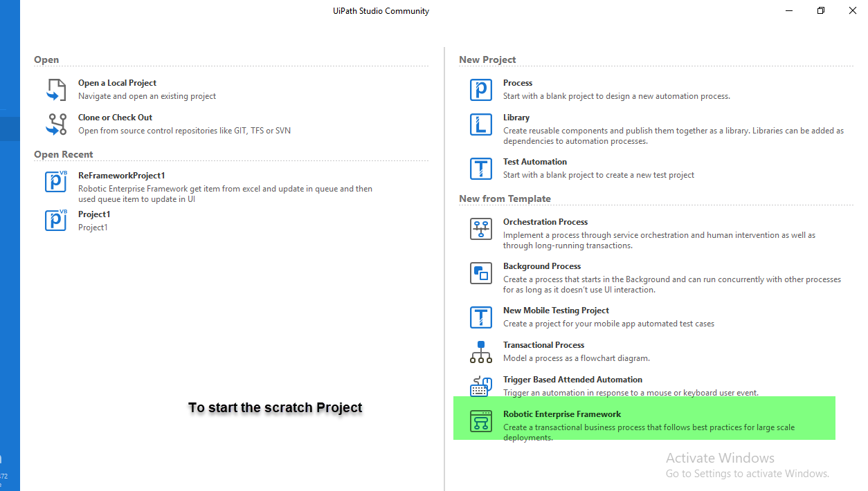868x491 pixels.
Task: Select the New Mobile Testing Project icon
Action: coord(480,317)
